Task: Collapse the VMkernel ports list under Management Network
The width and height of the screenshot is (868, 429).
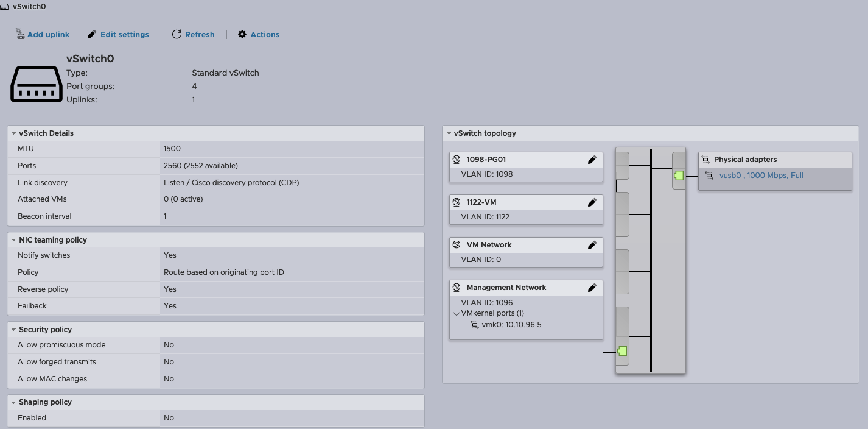Action: click(x=457, y=313)
